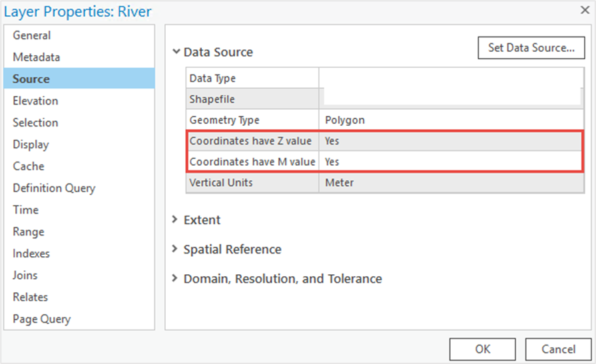
Task: Open the General properties page
Action: click(31, 35)
